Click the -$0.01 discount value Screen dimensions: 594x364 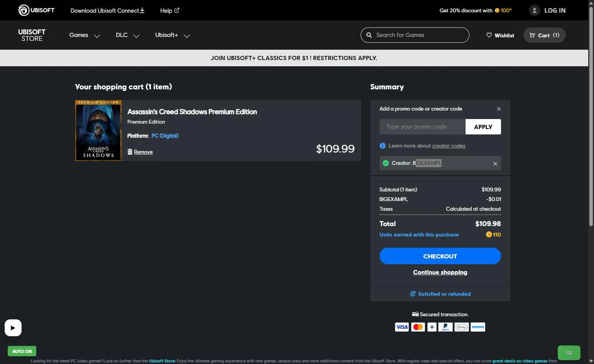point(494,199)
